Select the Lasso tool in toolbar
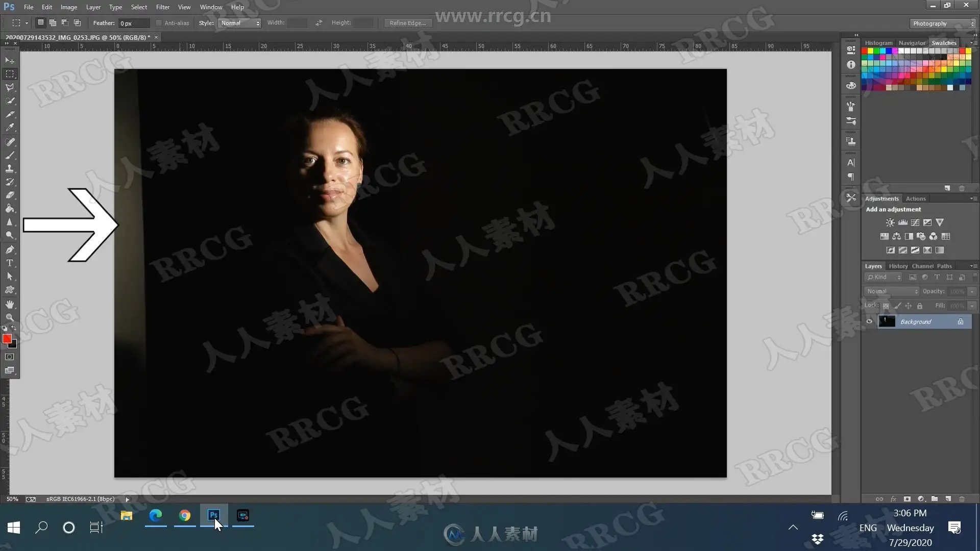 10,87
